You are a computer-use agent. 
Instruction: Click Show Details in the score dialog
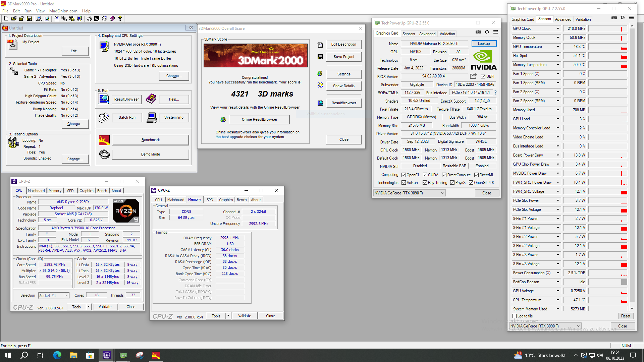point(343,86)
